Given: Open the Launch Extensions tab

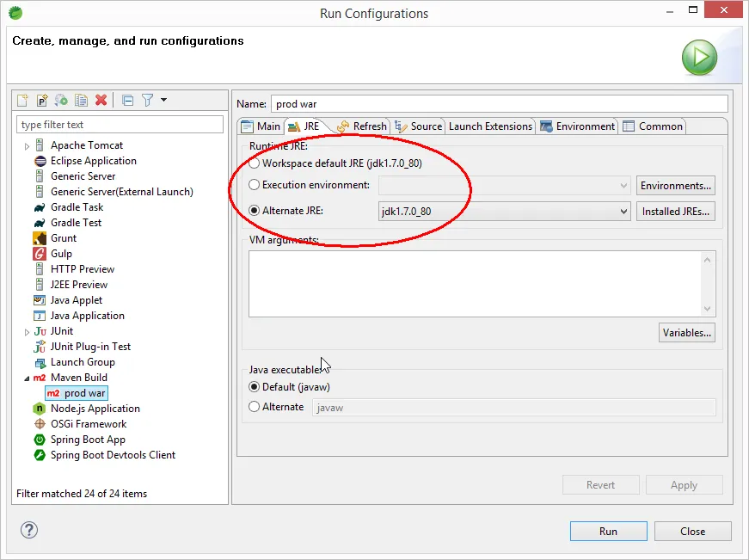Looking at the screenshot, I should [490, 126].
